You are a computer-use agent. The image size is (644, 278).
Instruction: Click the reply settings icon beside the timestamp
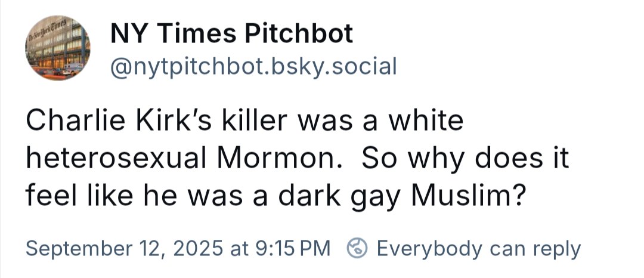pyautogui.click(x=358, y=248)
